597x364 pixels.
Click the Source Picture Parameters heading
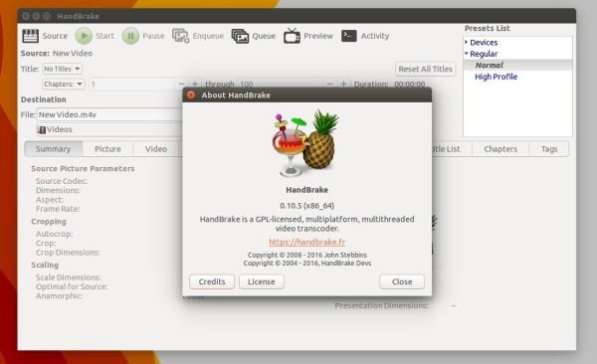(x=83, y=169)
